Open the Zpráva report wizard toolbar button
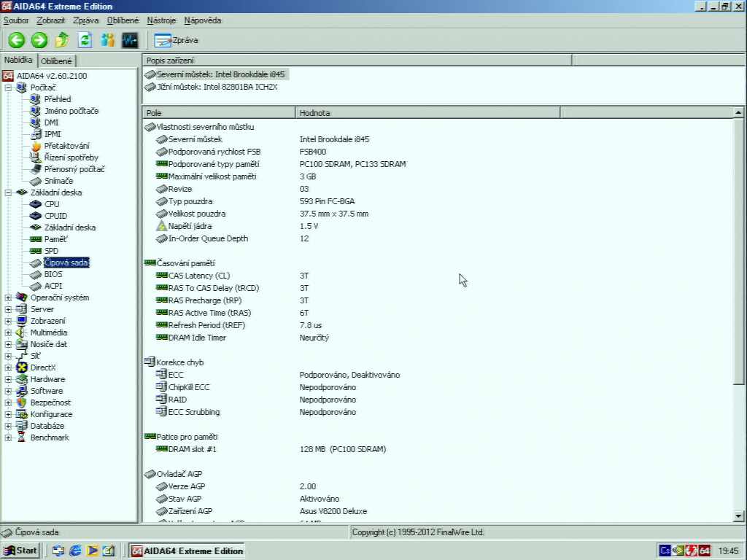Image resolution: width=747 pixels, height=560 pixels. 176,41
